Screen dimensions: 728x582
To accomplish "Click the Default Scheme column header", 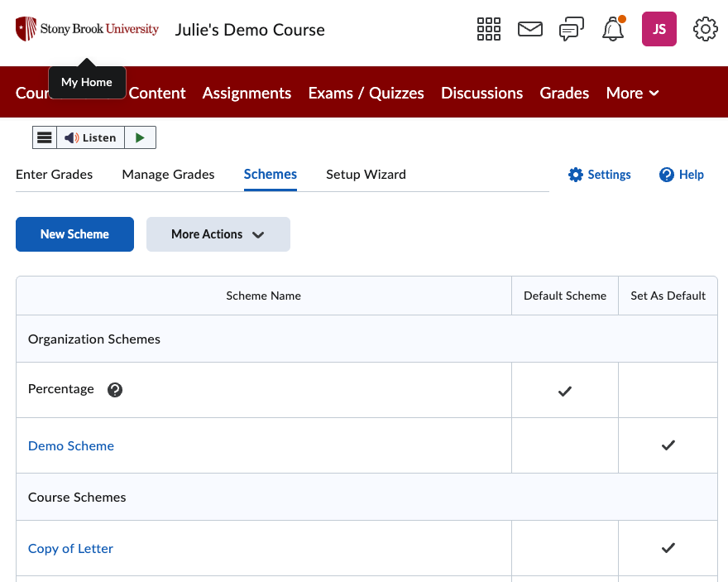I will 564,296.
